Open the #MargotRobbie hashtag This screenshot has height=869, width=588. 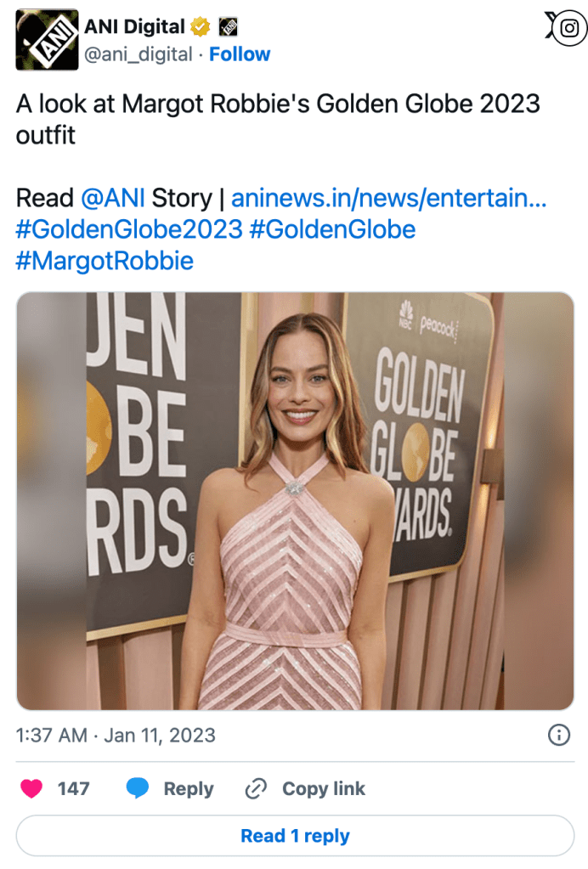105,260
